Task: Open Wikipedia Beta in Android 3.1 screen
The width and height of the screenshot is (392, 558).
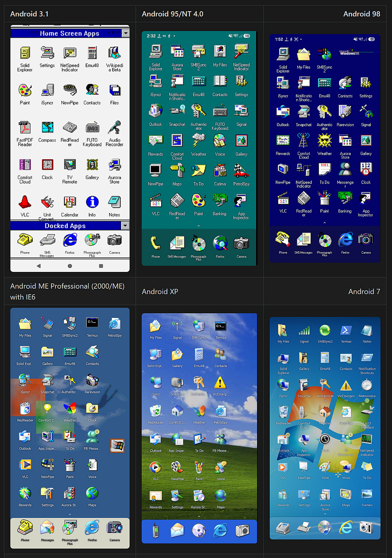Action: pyautogui.click(x=114, y=53)
